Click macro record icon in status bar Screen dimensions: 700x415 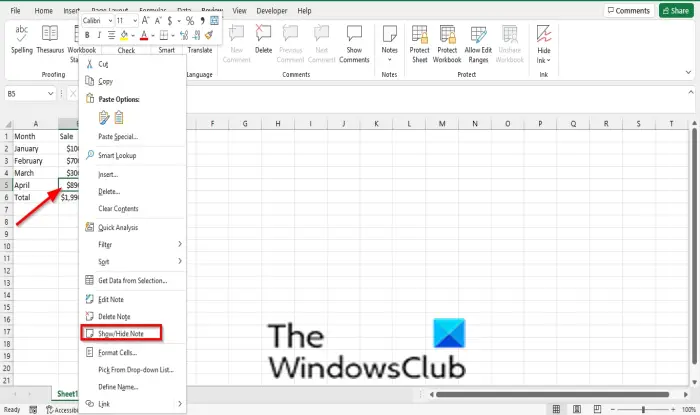pos(33,410)
